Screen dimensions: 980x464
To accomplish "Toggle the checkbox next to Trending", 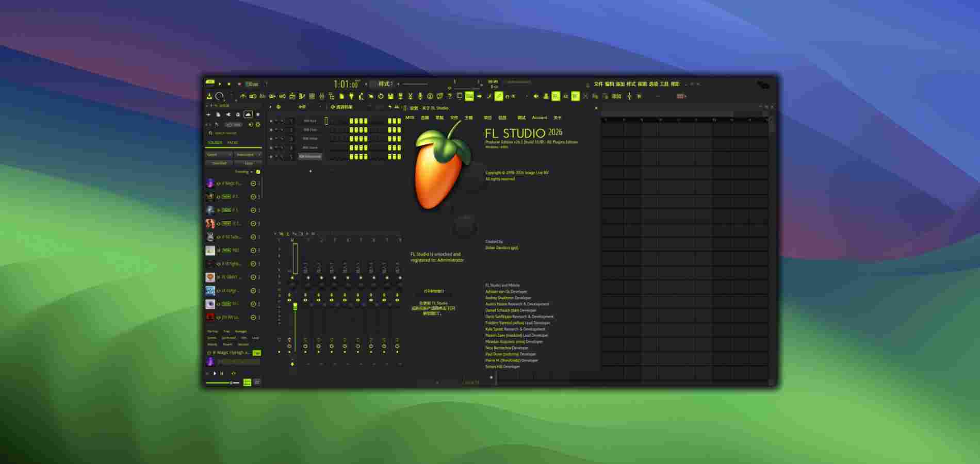I will [x=258, y=172].
